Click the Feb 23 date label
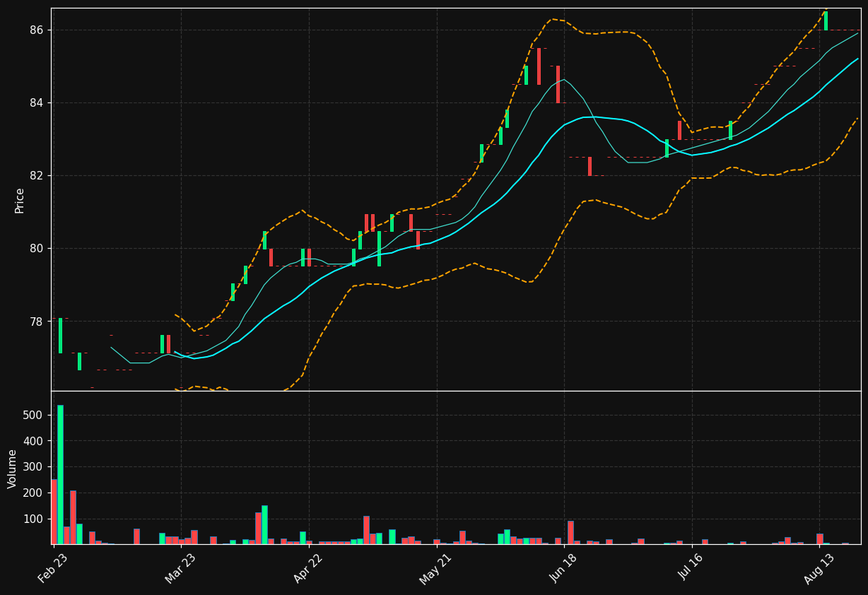868x595 pixels. coord(53,569)
